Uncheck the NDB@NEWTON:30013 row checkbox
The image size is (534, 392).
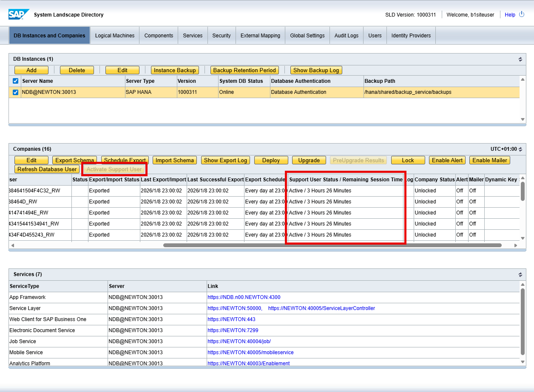16,92
